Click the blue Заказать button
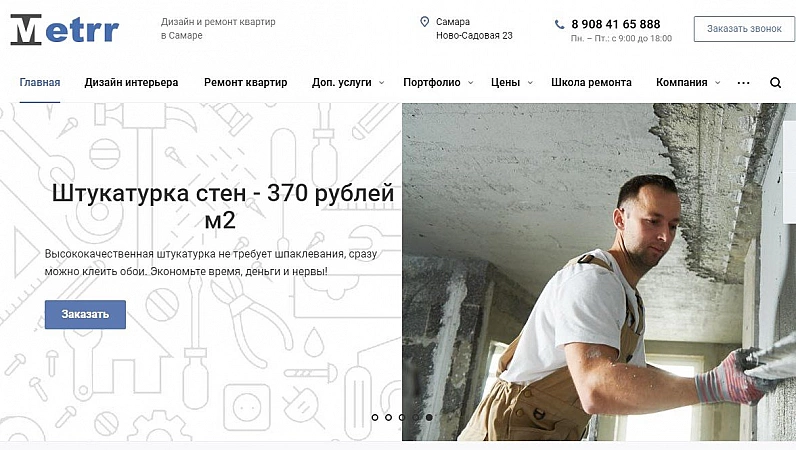 [85, 314]
